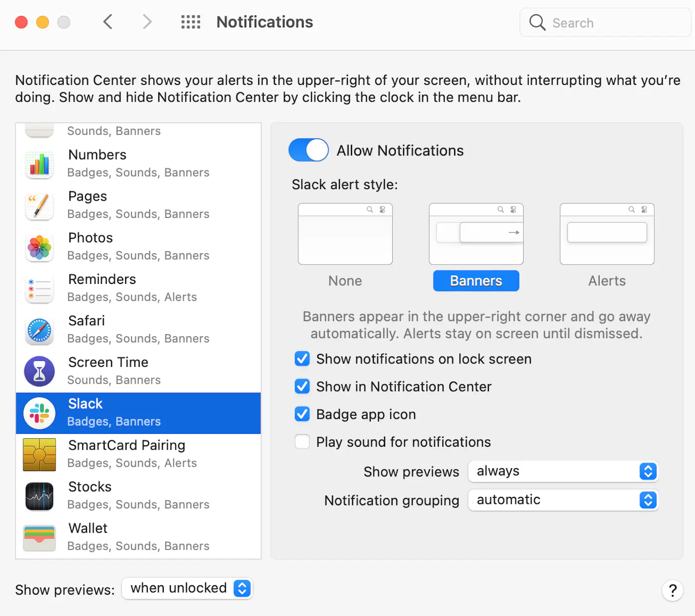
Task: Select Pages in the app list
Action: pyautogui.click(x=138, y=205)
